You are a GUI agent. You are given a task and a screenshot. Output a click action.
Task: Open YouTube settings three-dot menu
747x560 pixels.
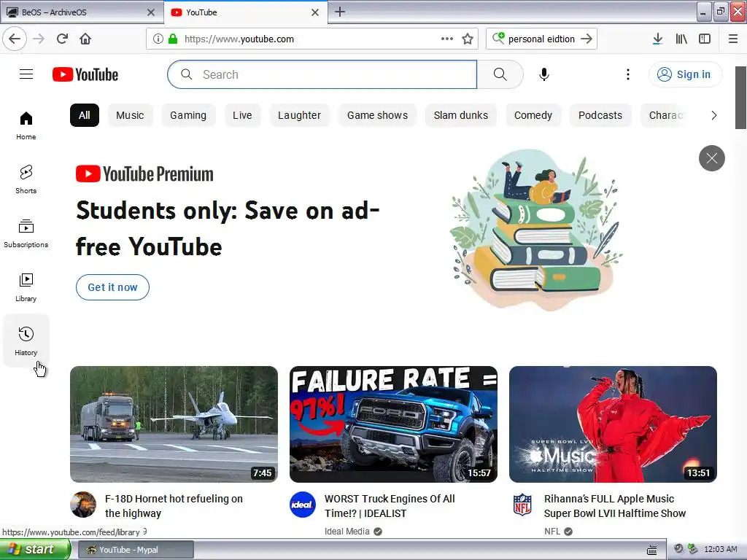point(628,74)
